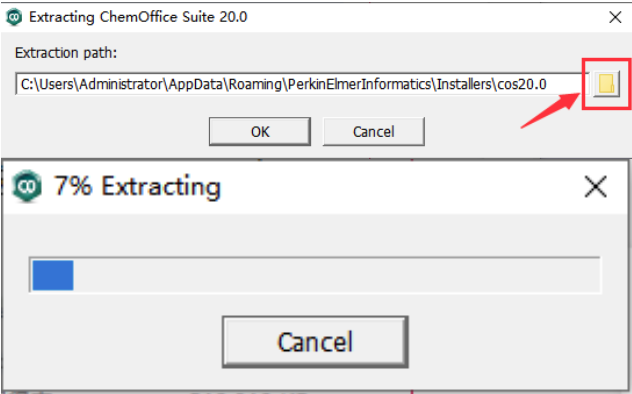Click Cancel next to the OK button

(374, 131)
